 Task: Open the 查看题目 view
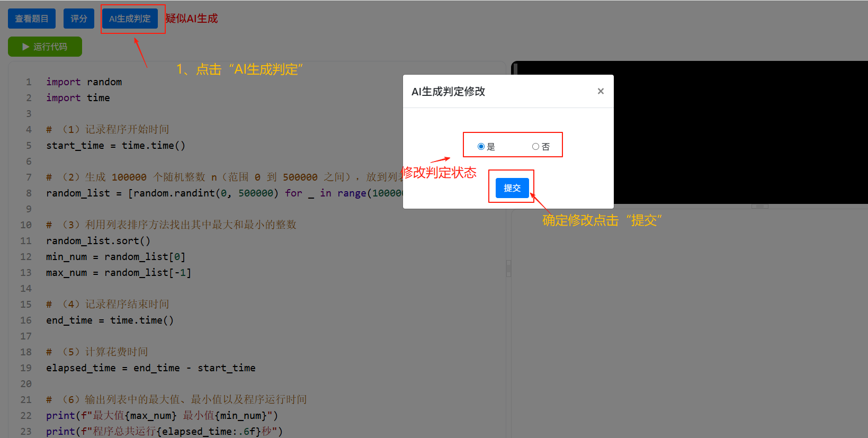(x=32, y=19)
